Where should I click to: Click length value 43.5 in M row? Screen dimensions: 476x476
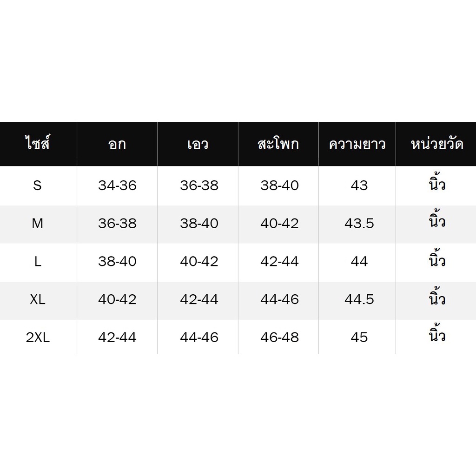click(x=359, y=224)
